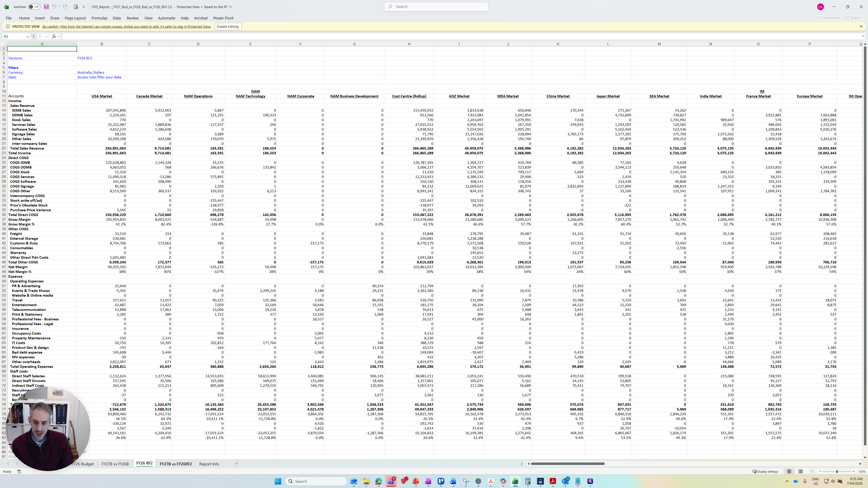Viewport: 868px width, 488px height.
Task: Click the Zoom in plus button
Action: pyautogui.click(x=854, y=472)
